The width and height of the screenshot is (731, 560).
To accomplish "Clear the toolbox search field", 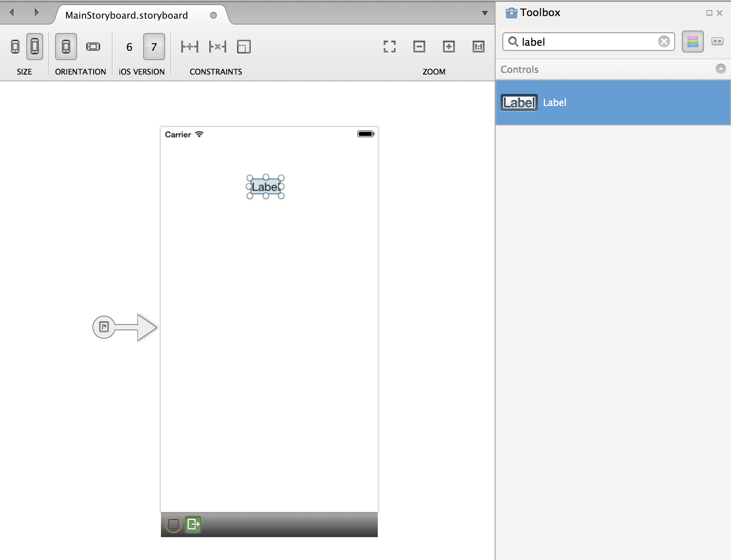I will point(664,42).
